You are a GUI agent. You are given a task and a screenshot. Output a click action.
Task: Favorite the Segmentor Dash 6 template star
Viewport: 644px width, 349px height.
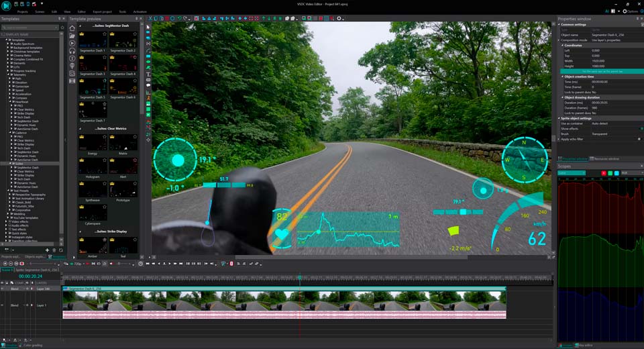(x=135, y=81)
